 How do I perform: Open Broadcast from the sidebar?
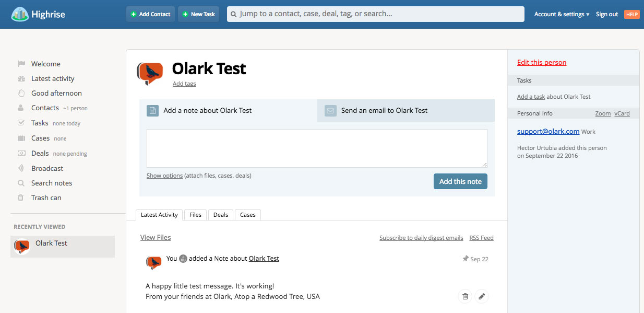pos(47,168)
